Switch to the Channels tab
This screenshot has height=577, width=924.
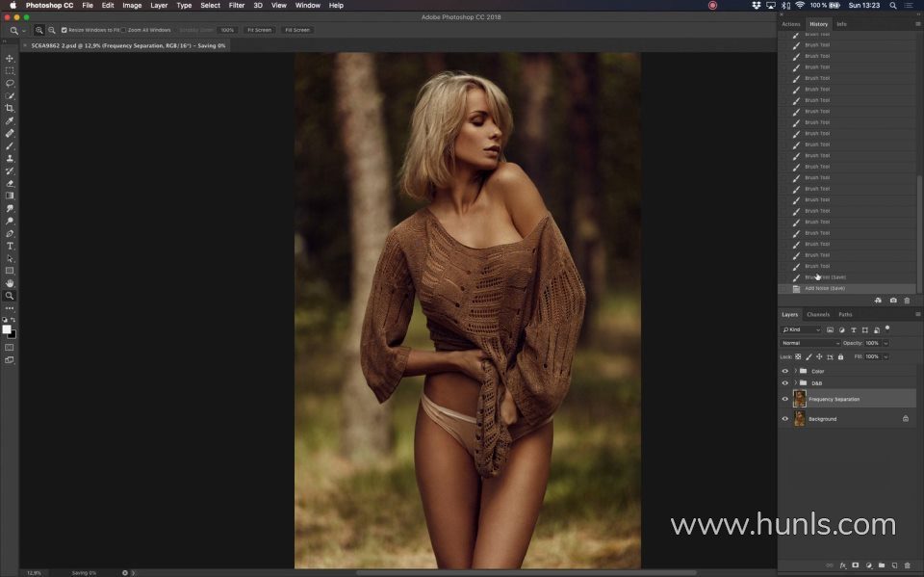click(x=818, y=314)
